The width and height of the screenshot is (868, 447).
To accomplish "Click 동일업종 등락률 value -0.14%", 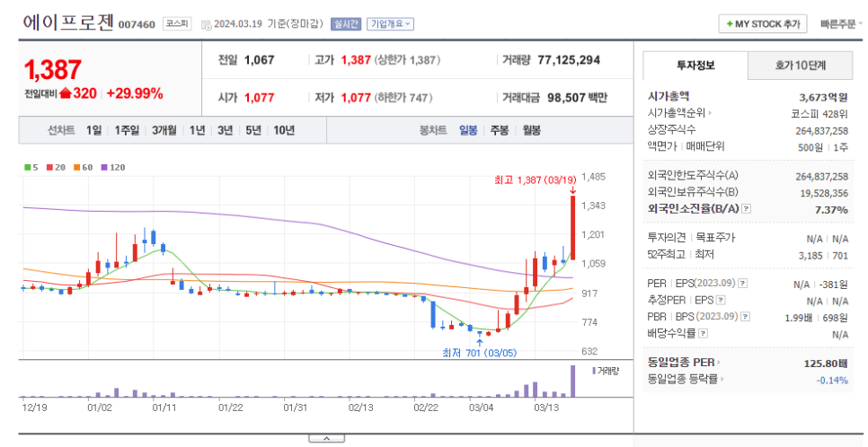I will click(x=832, y=380).
